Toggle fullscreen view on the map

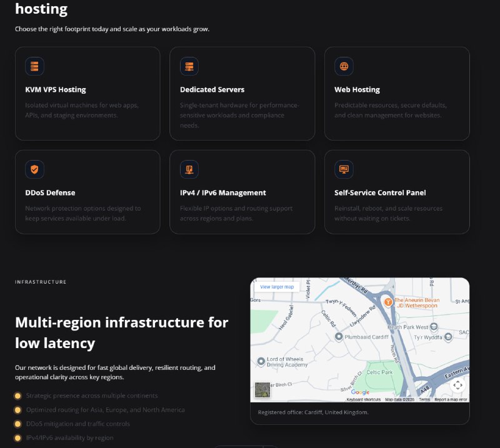click(x=457, y=385)
